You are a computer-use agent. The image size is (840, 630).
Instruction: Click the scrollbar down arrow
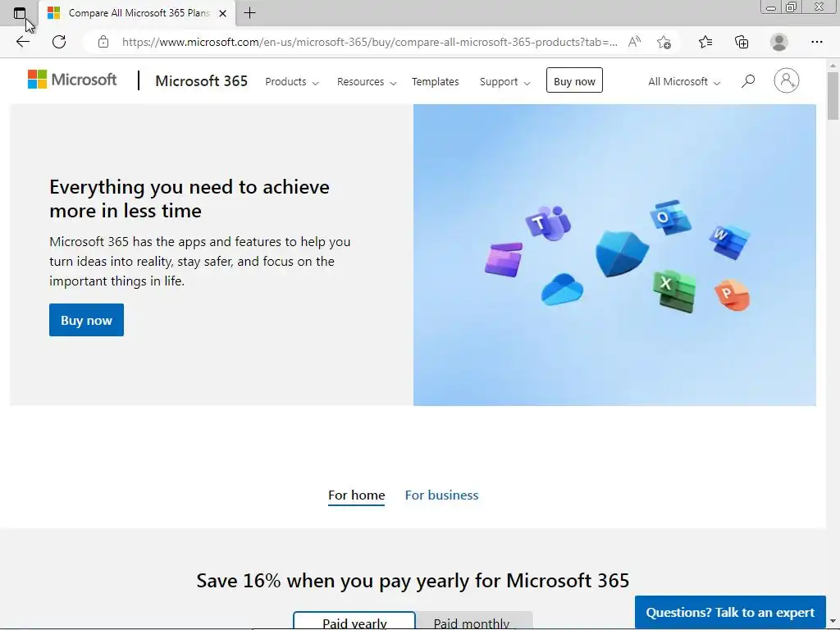[x=833, y=622]
